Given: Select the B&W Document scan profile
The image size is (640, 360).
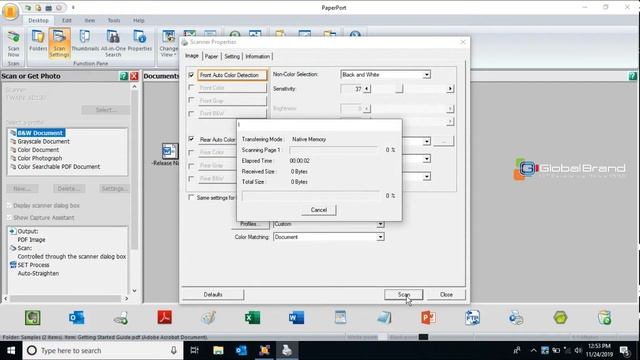Looking at the screenshot, I should (x=40, y=133).
